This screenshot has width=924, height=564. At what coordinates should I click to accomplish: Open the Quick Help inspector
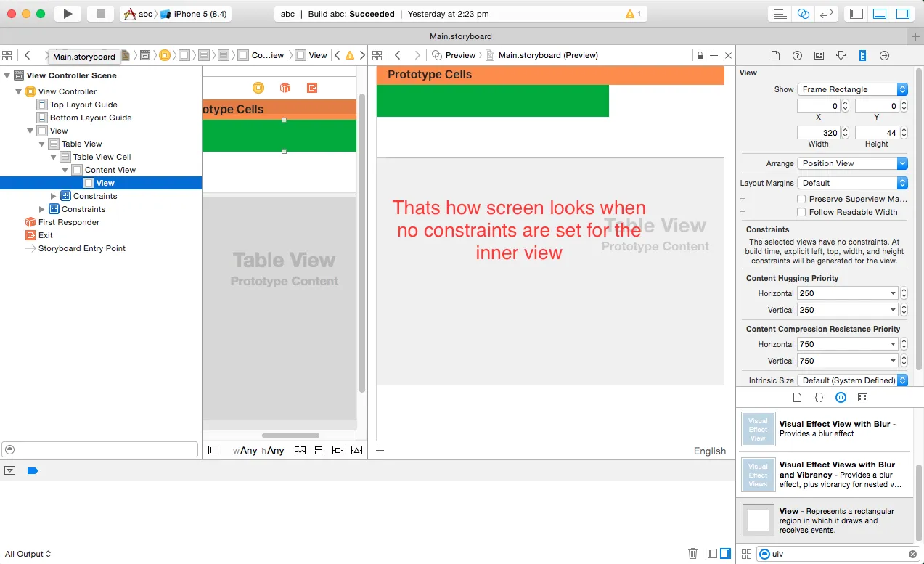pos(797,56)
